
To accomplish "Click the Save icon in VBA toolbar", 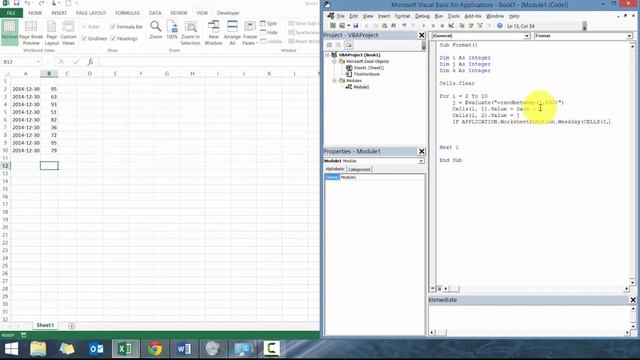I will [356, 26].
